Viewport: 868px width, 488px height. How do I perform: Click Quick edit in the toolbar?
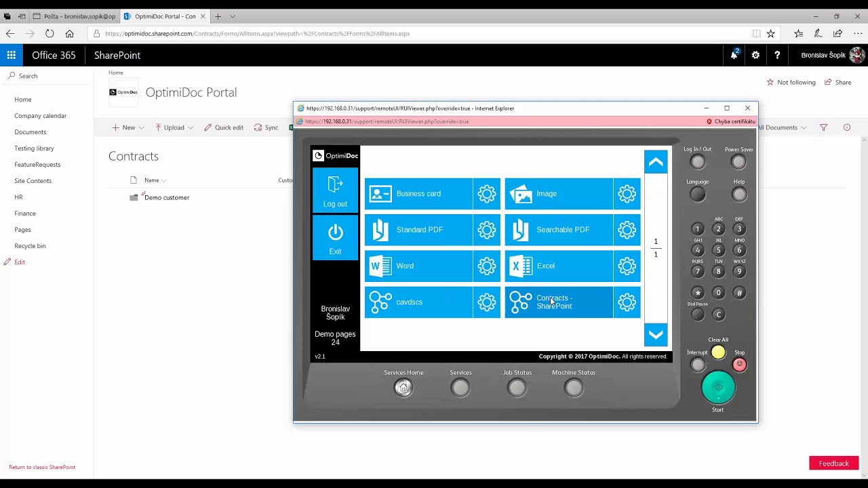224,127
